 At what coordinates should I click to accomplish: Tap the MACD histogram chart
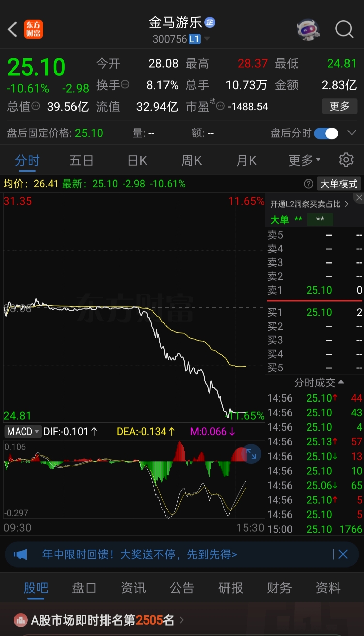point(134,479)
